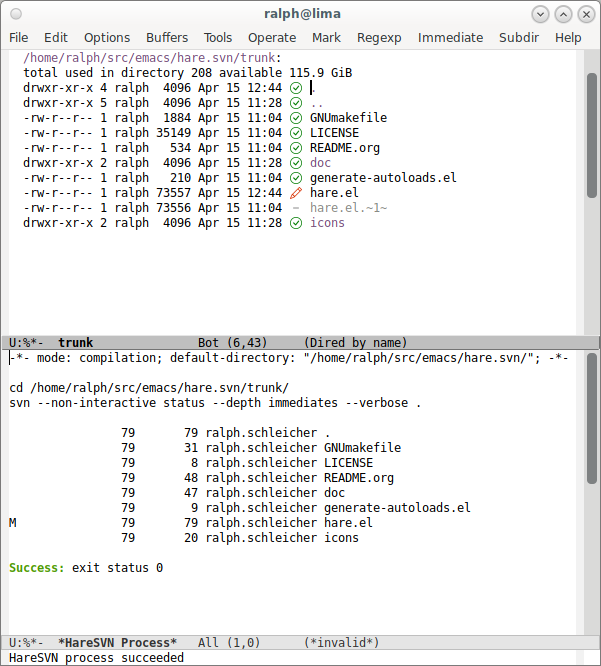Open hare.el in the dired listing
Image resolution: width=601 pixels, height=666 pixels.
tap(334, 193)
